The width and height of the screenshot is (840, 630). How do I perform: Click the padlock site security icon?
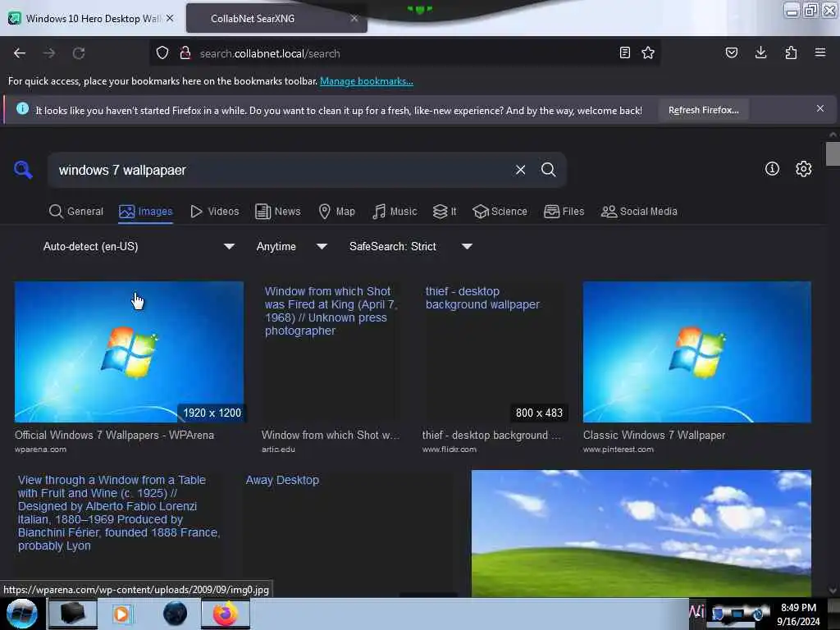[x=185, y=53]
